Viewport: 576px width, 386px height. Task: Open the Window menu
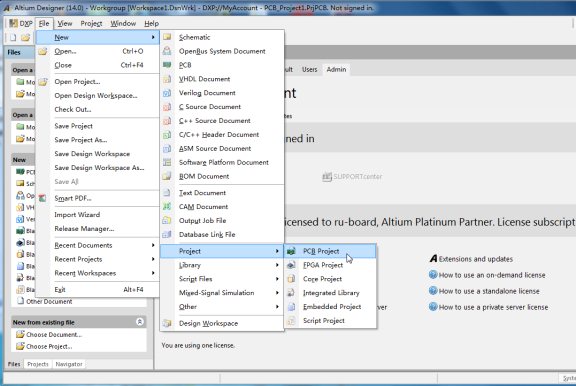pos(123,24)
